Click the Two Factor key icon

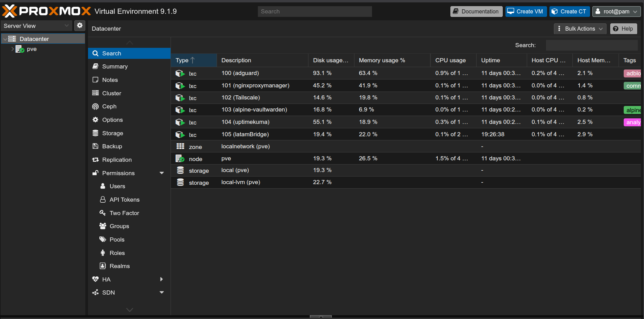click(x=102, y=213)
